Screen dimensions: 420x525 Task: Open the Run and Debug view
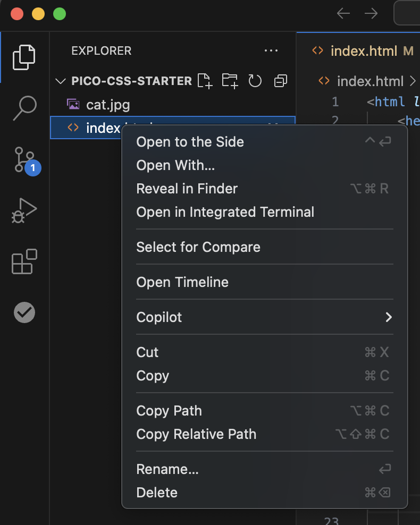point(24,210)
